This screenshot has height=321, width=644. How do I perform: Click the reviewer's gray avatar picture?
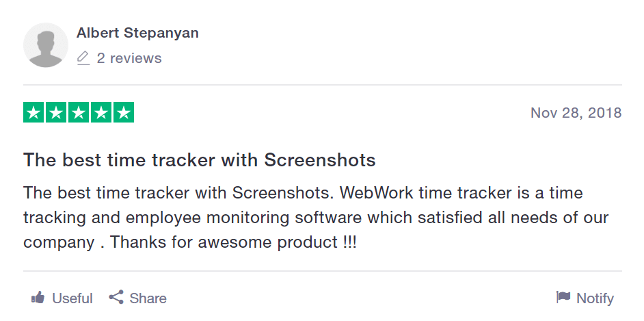[x=46, y=45]
